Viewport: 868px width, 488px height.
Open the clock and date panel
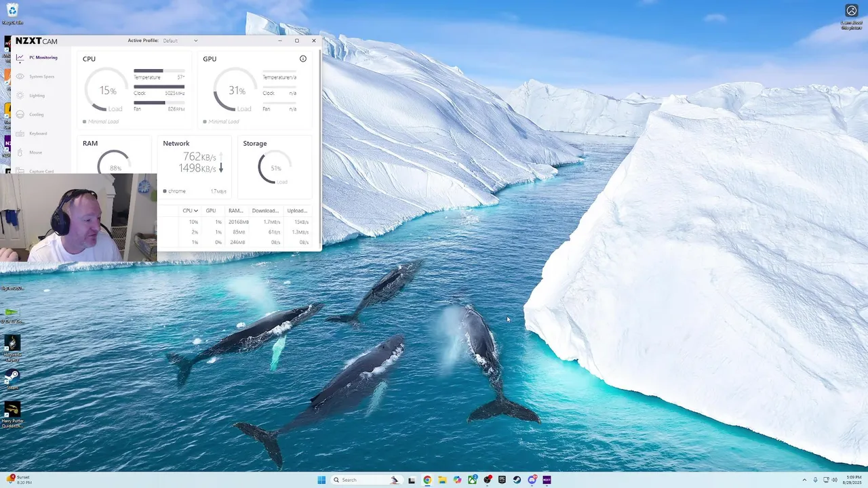click(x=854, y=480)
